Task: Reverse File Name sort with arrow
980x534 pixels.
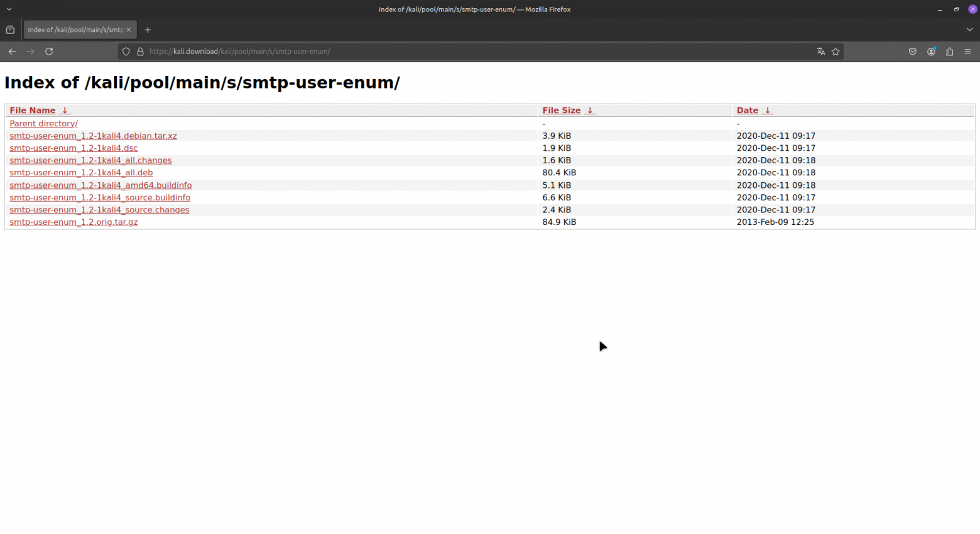Action: point(65,111)
